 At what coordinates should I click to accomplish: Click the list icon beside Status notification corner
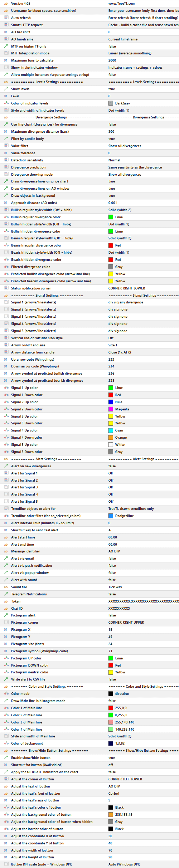[x=6, y=288]
